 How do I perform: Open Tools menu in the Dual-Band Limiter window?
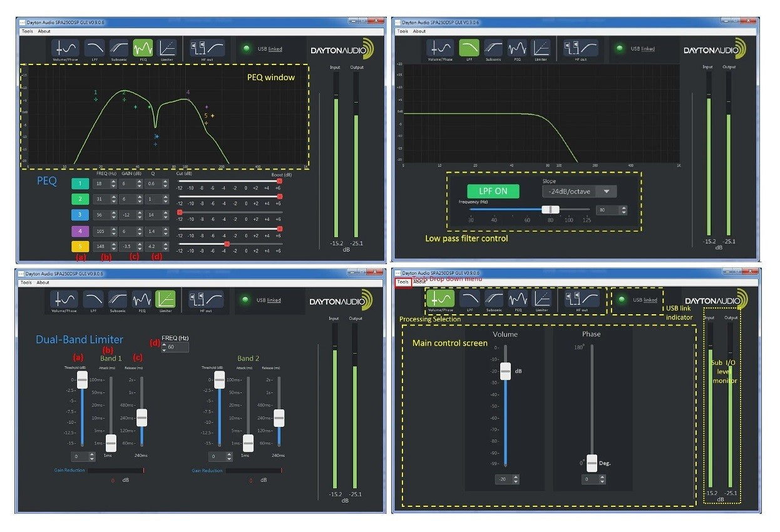click(x=26, y=282)
